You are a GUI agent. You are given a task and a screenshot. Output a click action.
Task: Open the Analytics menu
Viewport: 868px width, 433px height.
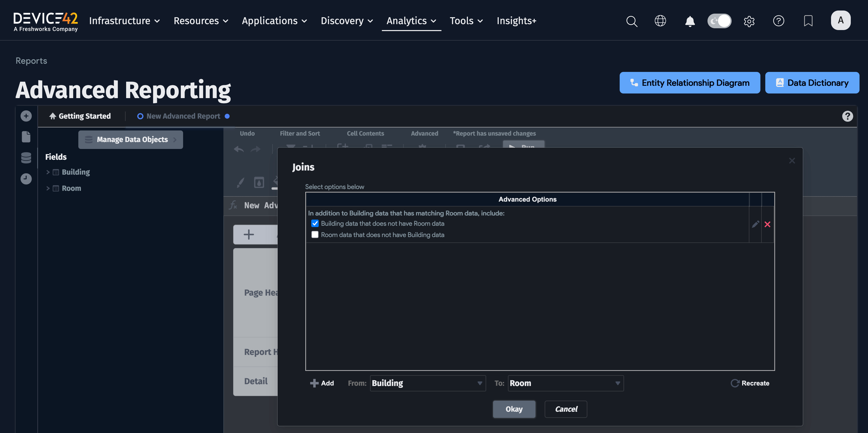coord(411,21)
